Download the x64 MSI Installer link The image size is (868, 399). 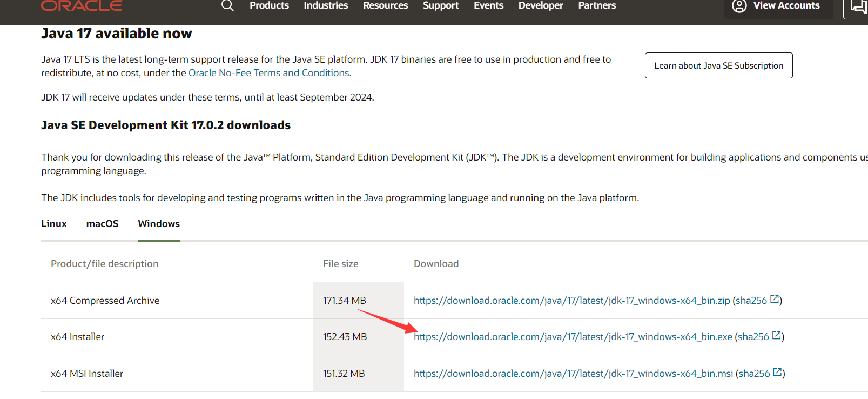click(x=573, y=374)
